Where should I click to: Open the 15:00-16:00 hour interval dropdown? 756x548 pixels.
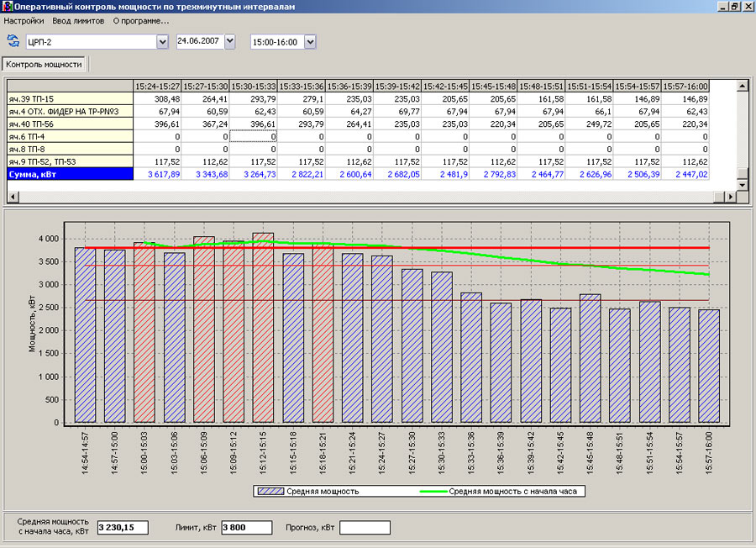[310, 41]
